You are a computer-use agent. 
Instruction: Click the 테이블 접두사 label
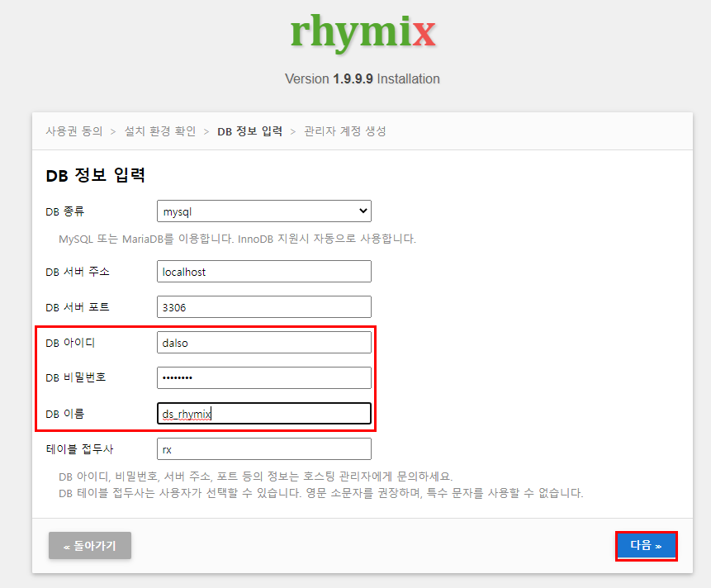coord(79,448)
